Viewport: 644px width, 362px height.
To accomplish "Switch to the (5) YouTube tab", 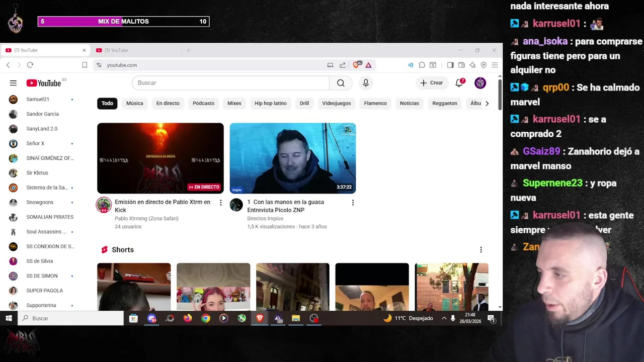I will 135,50.
